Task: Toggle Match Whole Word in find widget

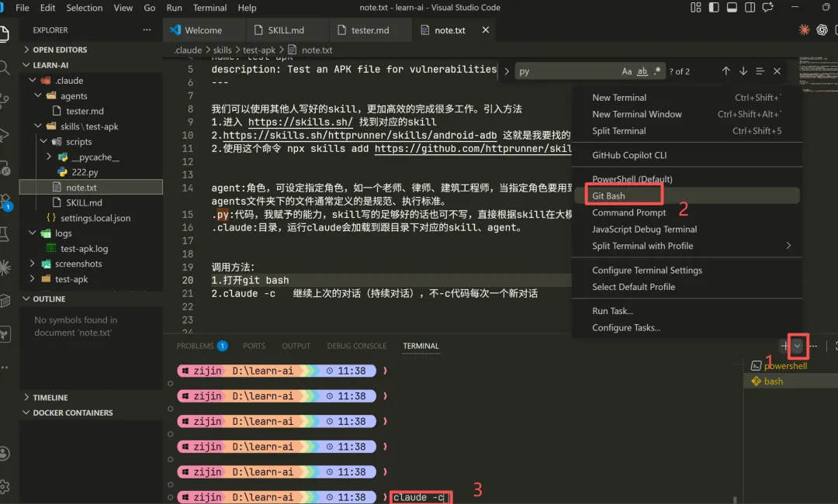Action: pyautogui.click(x=642, y=71)
